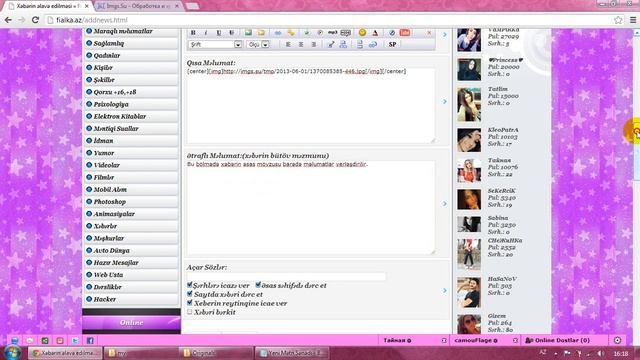640x360 pixels.
Task: Open chat settings gear in bottom bar
Action: point(617,340)
